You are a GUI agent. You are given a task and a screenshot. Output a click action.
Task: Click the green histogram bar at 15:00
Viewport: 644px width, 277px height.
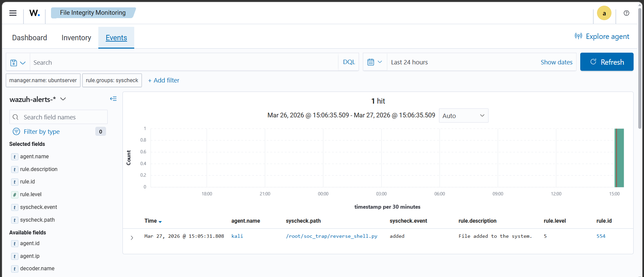pyautogui.click(x=619, y=158)
